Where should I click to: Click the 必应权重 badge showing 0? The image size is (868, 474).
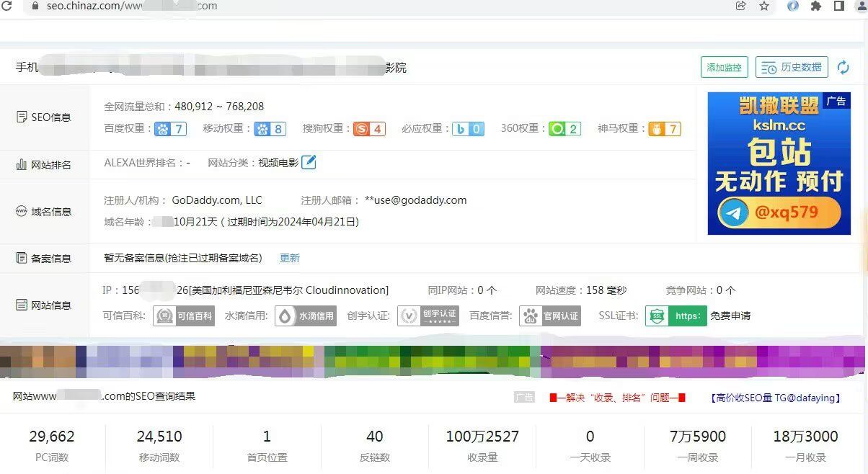(468, 129)
